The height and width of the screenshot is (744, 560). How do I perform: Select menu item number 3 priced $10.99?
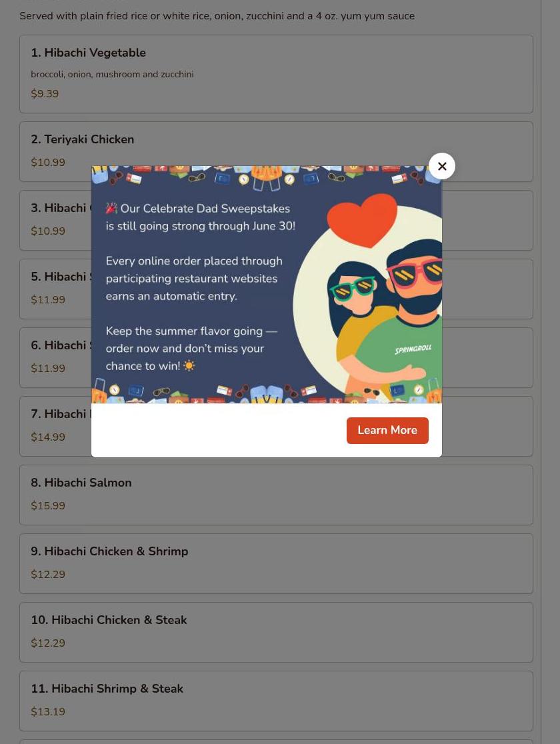click(55, 220)
